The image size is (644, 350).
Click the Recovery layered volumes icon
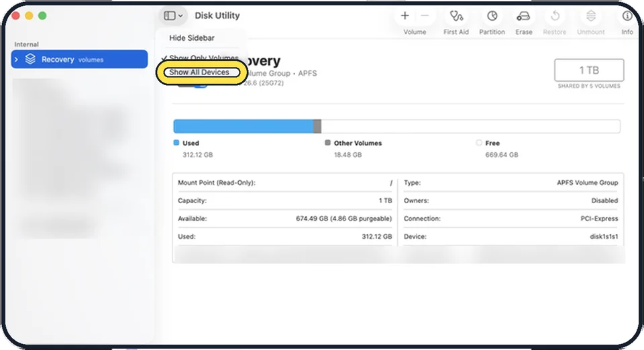tap(30, 59)
